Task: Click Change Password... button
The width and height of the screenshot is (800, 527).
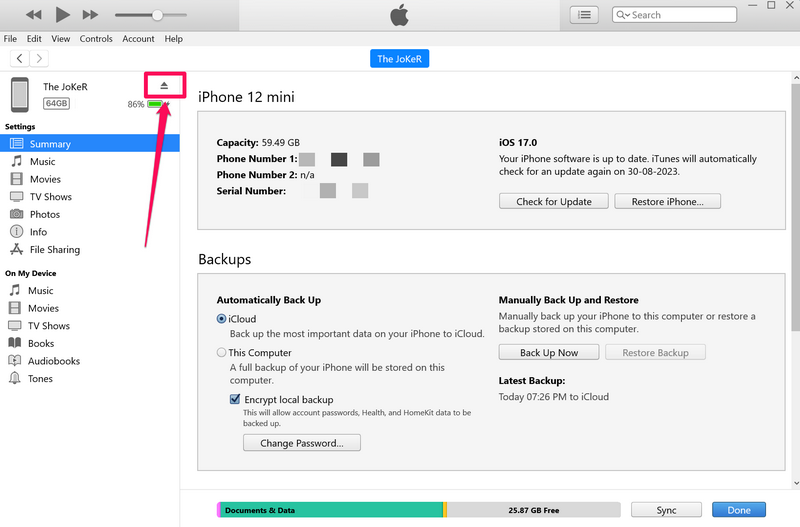Action: 302,443
